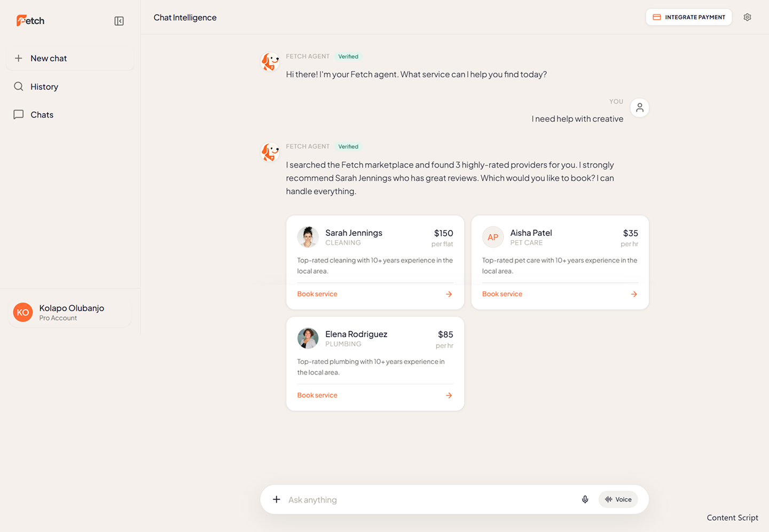Click the card icon in Integrate Payment

(x=657, y=17)
